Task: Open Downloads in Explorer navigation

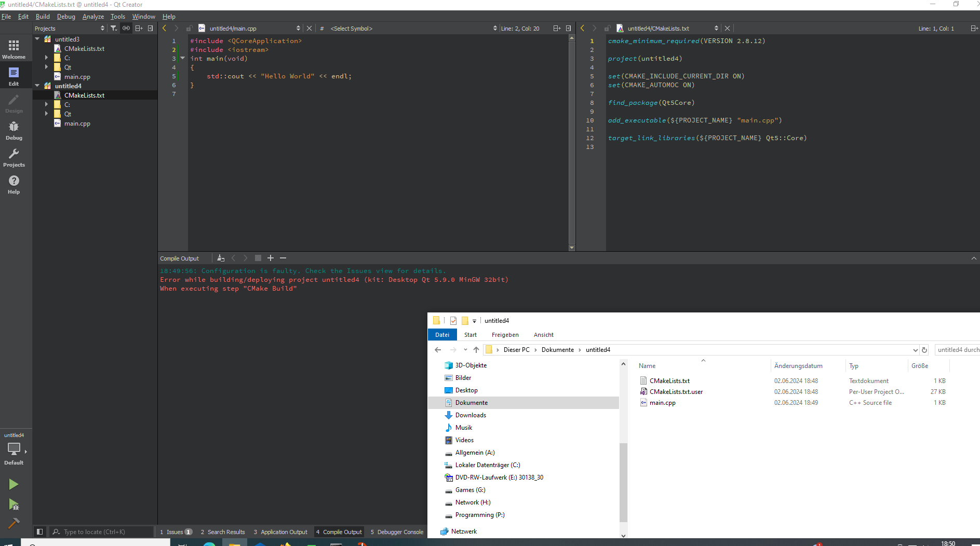Action: tap(471, 415)
